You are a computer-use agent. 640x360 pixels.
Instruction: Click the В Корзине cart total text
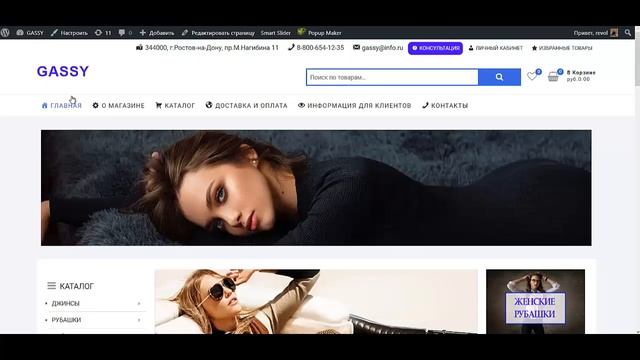click(581, 76)
